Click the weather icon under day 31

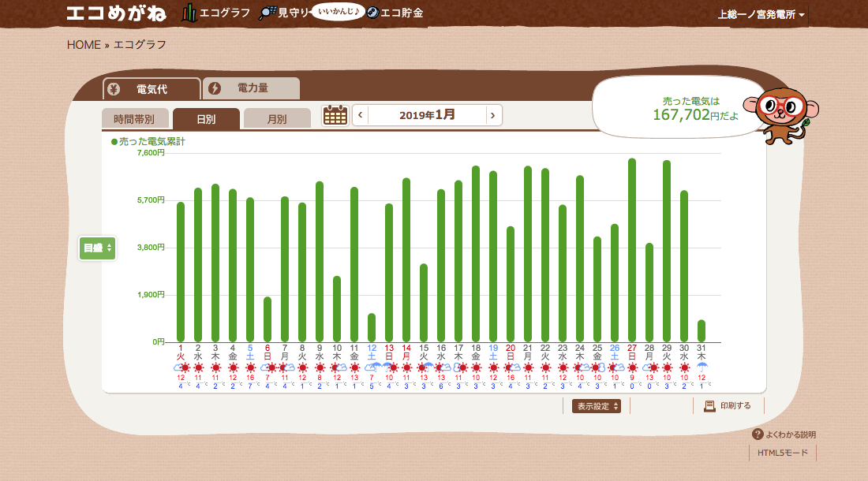tap(702, 367)
